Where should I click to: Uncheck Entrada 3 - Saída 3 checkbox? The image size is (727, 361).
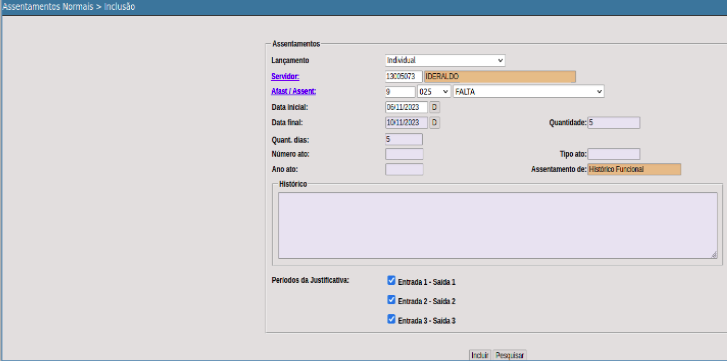coord(391,319)
